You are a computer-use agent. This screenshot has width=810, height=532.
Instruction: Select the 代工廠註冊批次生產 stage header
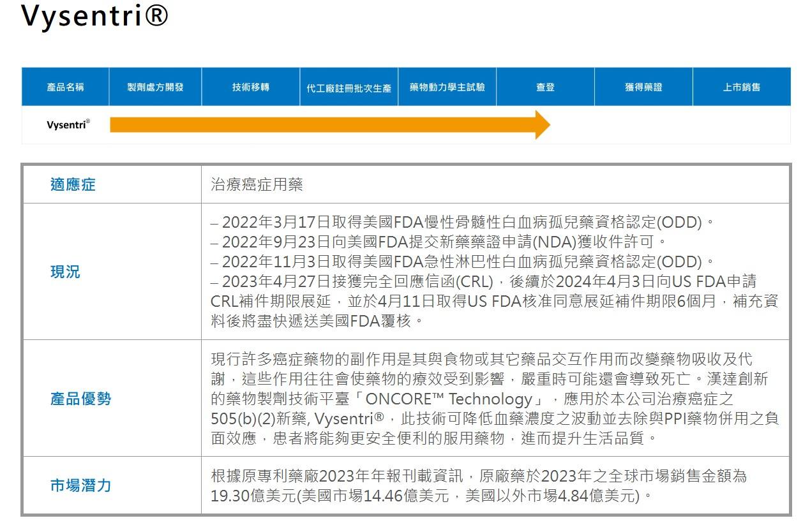pos(349,87)
